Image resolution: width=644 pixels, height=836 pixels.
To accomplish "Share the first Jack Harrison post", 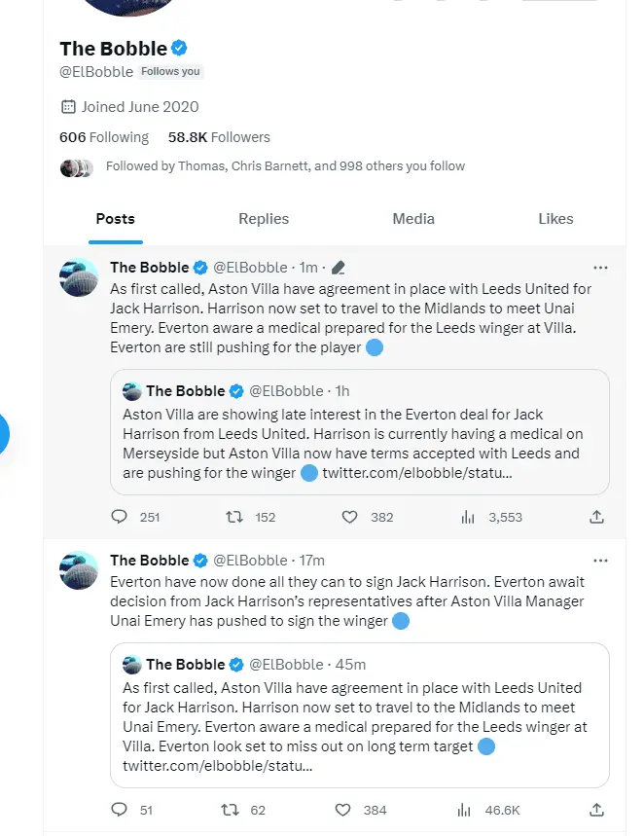I will (597, 517).
